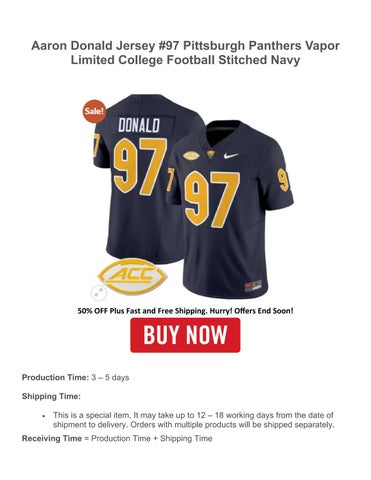The image size is (371, 480).
Task: Click the Receiving Time label
Action: (x=52, y=438)
